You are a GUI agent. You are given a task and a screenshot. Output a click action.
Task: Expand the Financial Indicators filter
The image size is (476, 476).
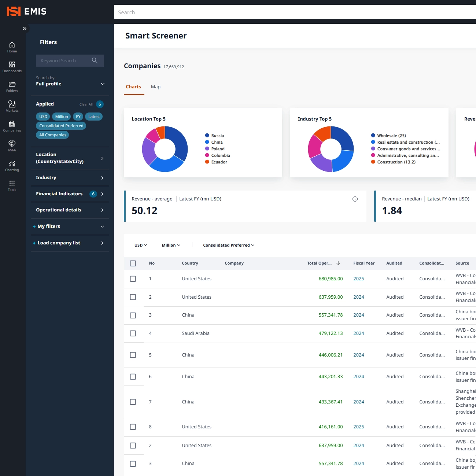(70, 194)
